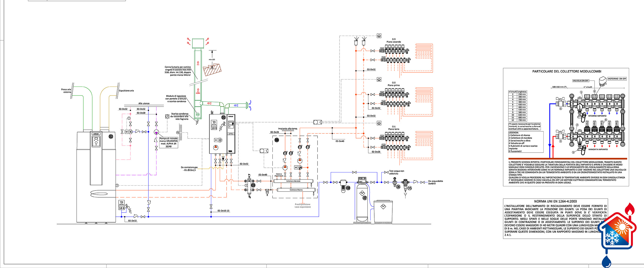
Task: Click the 'RITORNO IMPIANTO' label
Action: tap(597, 116)
